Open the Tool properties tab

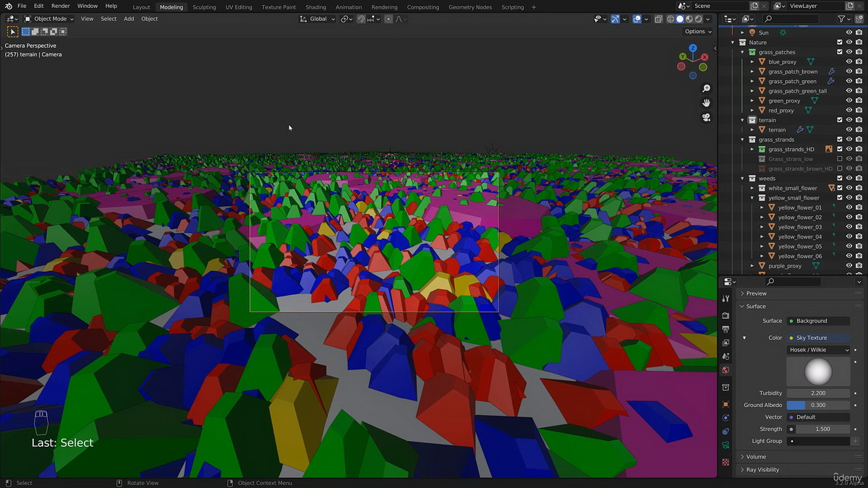[726, 299]
